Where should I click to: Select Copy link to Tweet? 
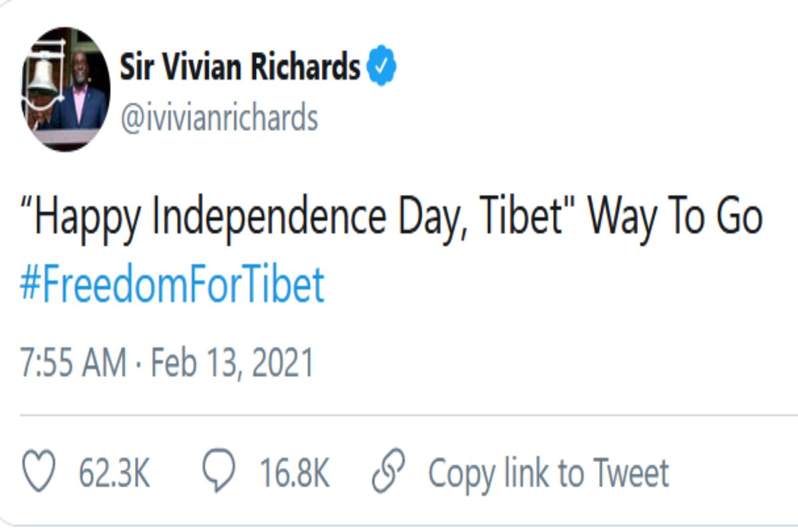tap(549, 473)
